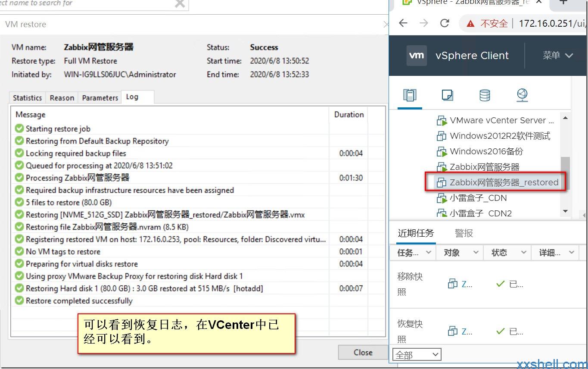This screenshot has height=369, width=588.
Task: Click the browser address bar URL
Action: point(553,23)
